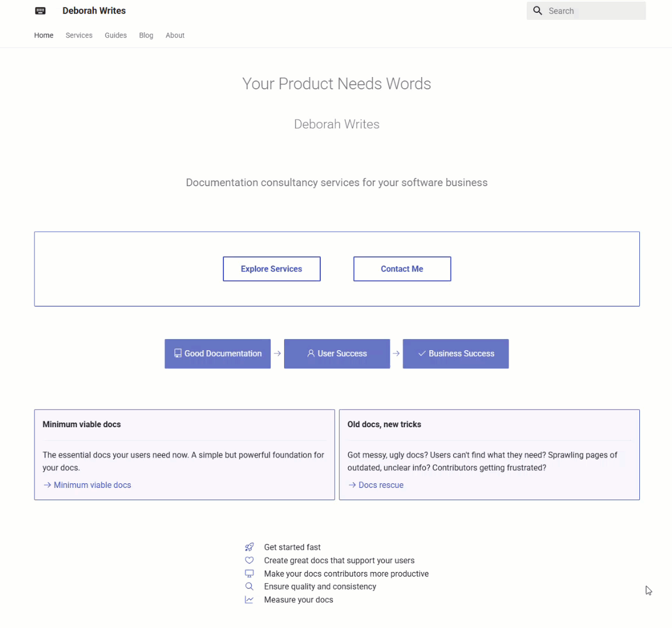The height and width of the screenshot is (628, 672).
Task: Click the Good Documentation button
Action: [x=218, y=354]
